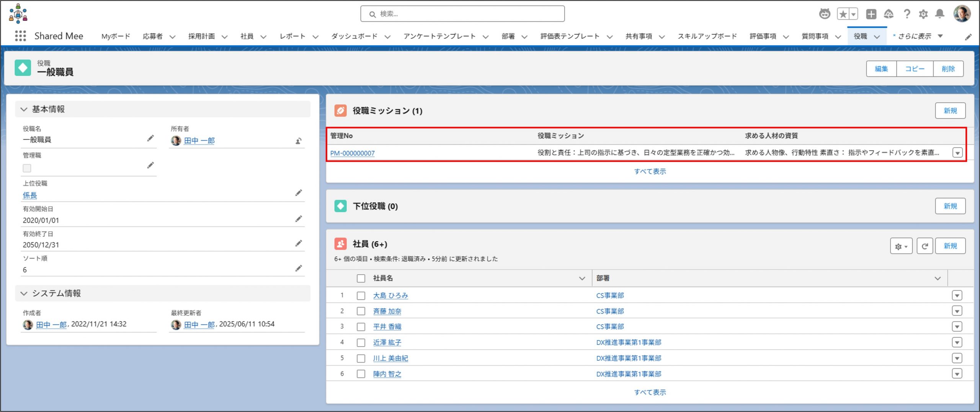The width and height of the screenshot is (980, 412).
Task: Switch to the スキルアップボード tab
Action: pyautogui.click(x=707, y=36)
